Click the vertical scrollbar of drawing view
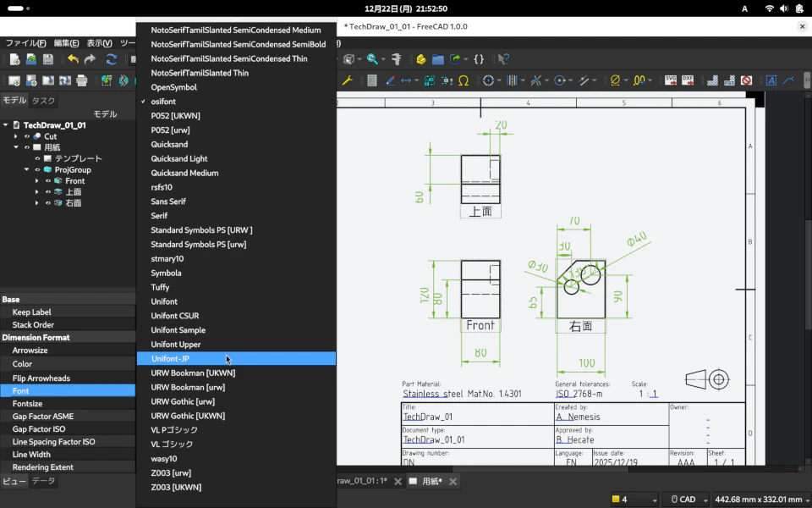This screenshot has height=508, width=812. coord(808,274)
